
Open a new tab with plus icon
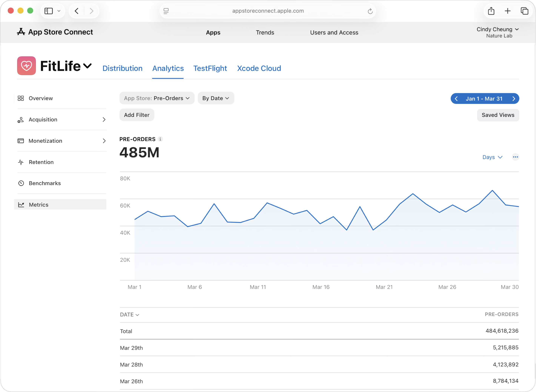(x=508, y=11)
